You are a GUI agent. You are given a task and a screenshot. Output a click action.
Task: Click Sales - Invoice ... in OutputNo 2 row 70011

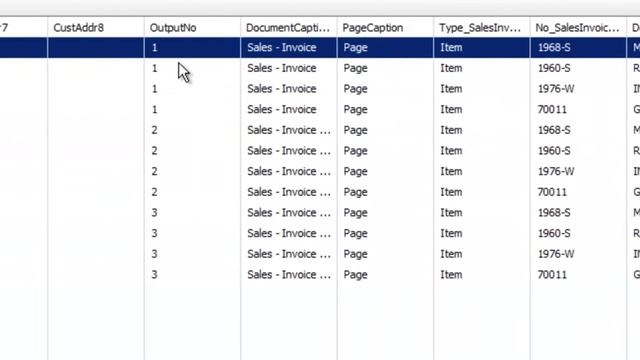[x=289, y=192]
